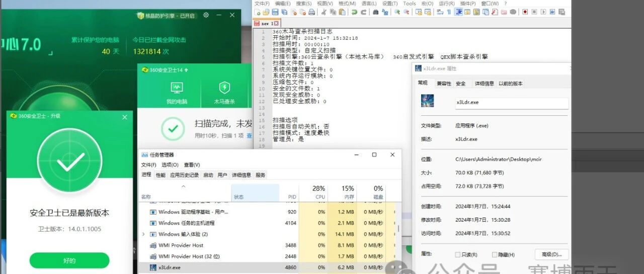The image size is (644, 274).
Task: Click the Start Recording macro icon
Action: [x=525, y=12]
